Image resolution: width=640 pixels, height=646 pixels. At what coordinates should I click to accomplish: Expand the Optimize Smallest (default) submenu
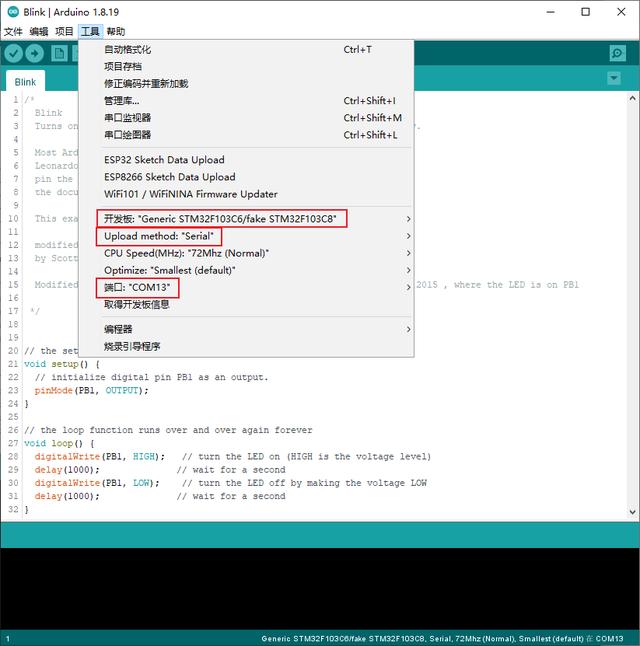pyautogui.click(x=246, y=270)
